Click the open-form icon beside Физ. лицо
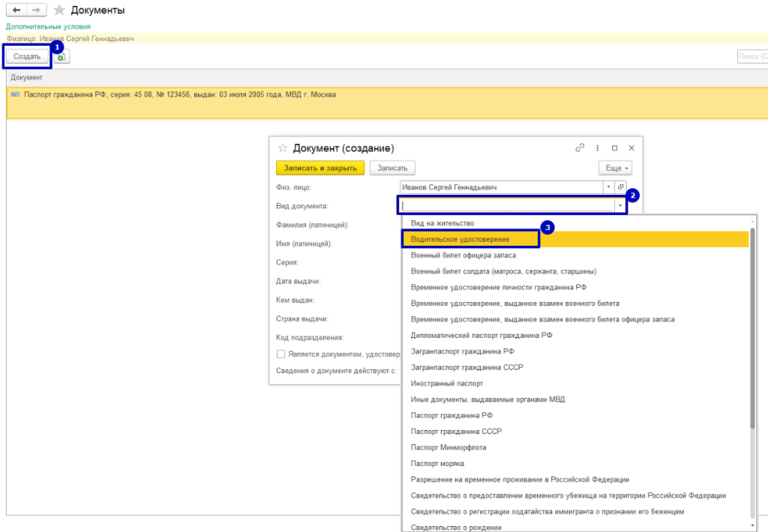The image size is (768, 532). coord(620,187)
